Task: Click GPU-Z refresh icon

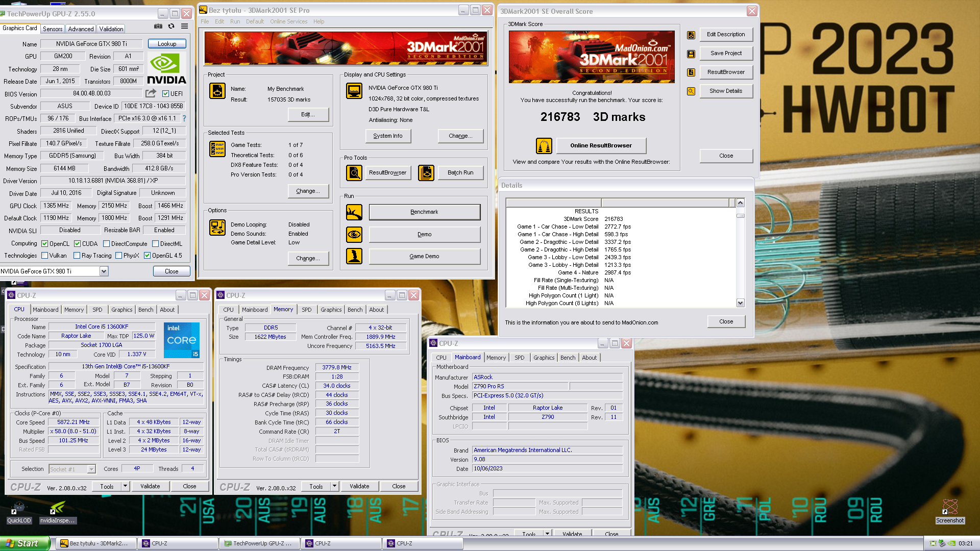Action: coord(171,27)
